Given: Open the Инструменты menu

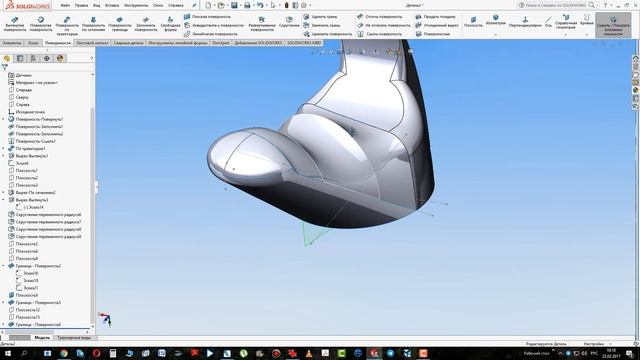Looking at the screenshot, I should click(136, 5).
